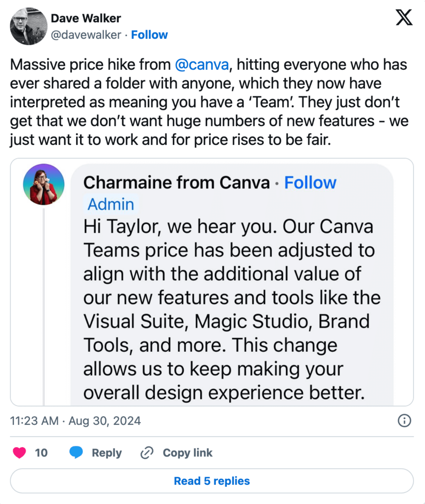
Task: Click the Admin badge label
Action: [x=111, y=204]
